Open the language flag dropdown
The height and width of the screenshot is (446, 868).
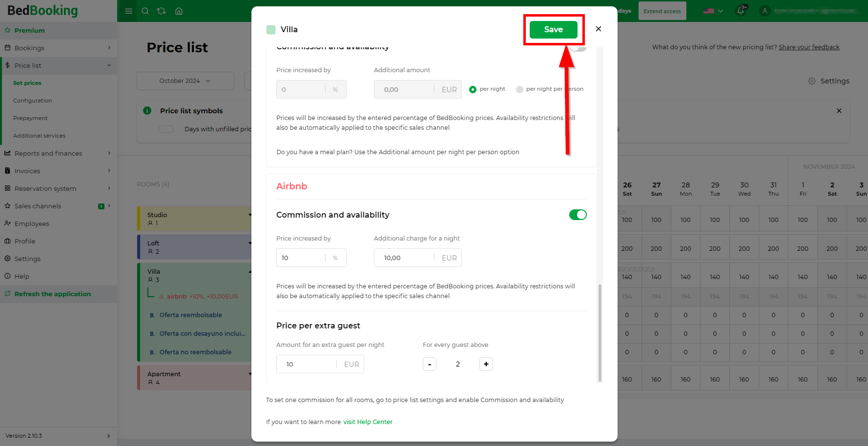[x=713, y=11]
